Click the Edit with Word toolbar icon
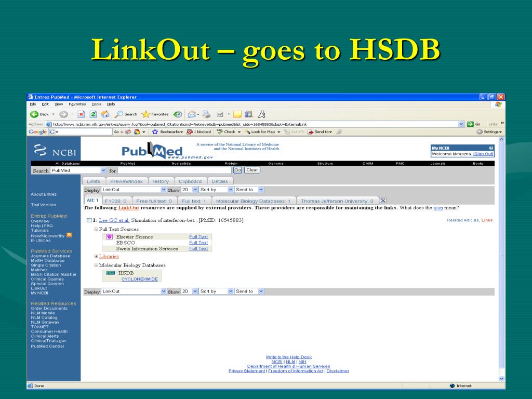The width and height of the screenshot is (532, 399). click(x=220, y=114)
